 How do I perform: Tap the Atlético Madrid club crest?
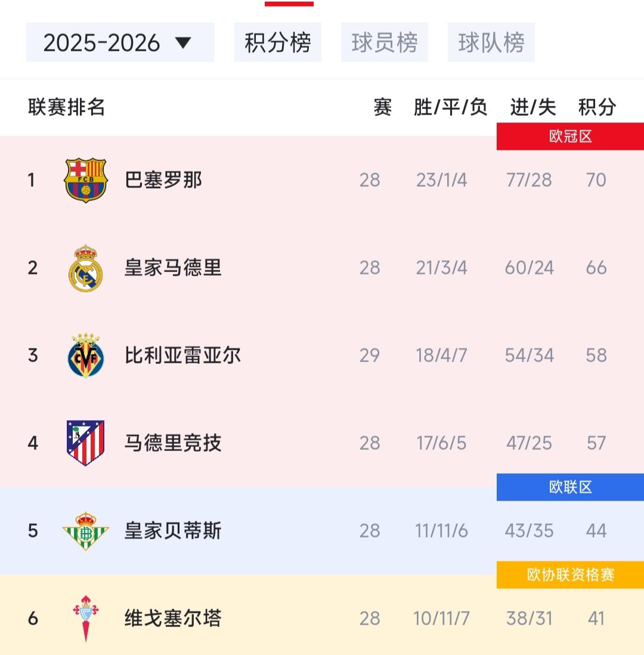tap(86, 443)
